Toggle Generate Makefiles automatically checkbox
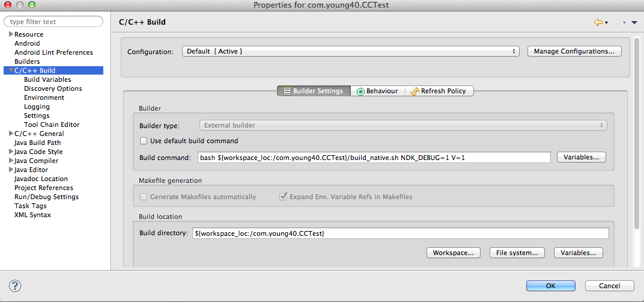This screenshot has height=302, width=644. point(144,197)
